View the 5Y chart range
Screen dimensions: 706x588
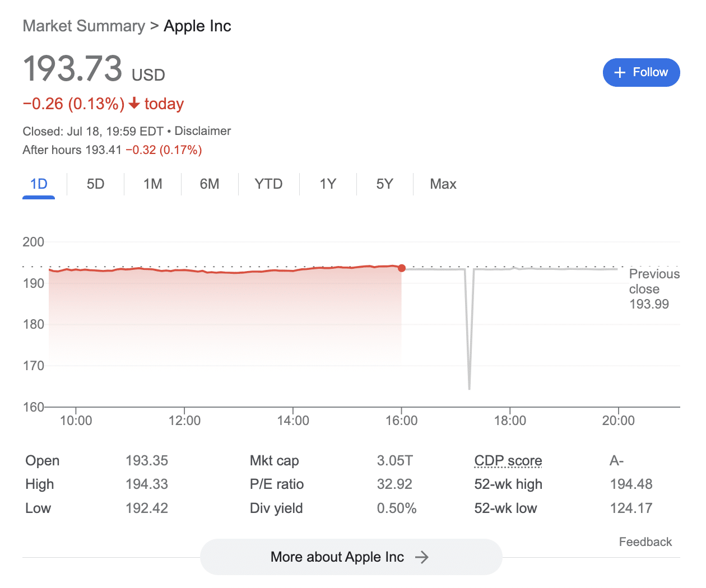pyautogui.click(x=384, y=184)
